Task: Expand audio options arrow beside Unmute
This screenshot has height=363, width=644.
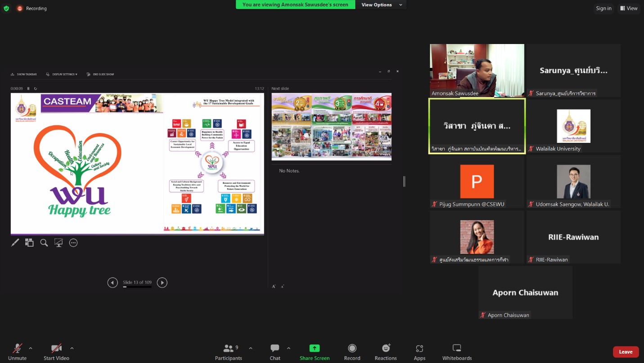Action: point(31,348)
